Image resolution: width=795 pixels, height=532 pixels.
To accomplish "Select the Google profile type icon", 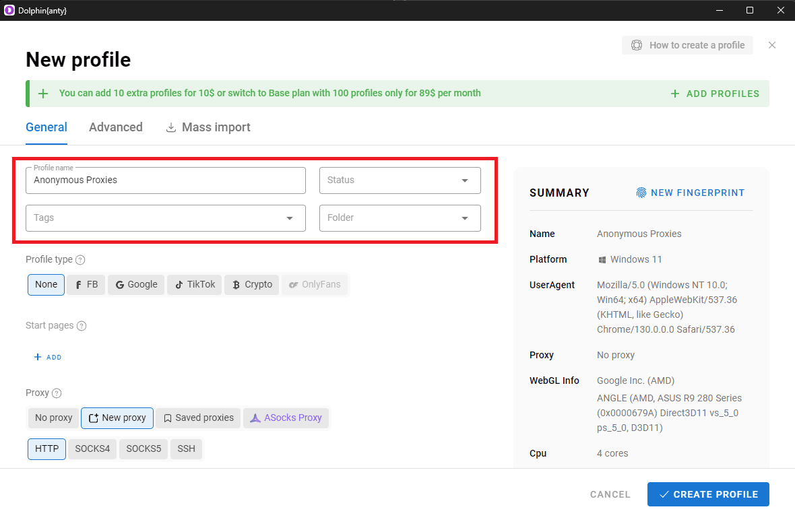I will (x=135, y=284).
